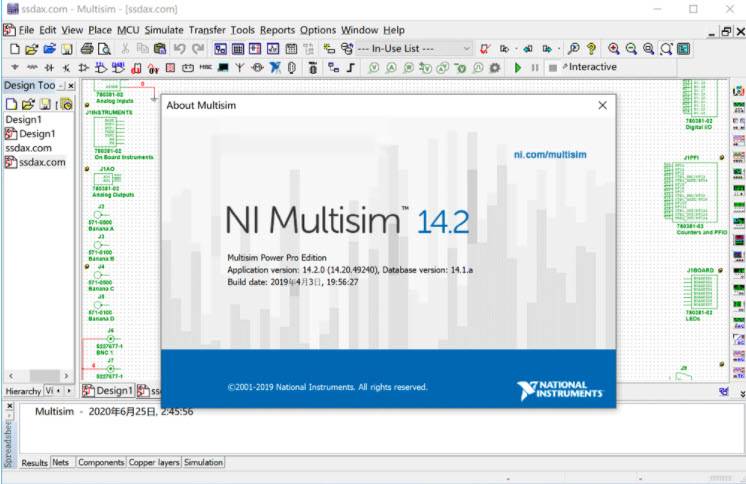The width and height of the screenshot is (746, 484).
Task: Open the File menu
Action: [x=26, y=30]
